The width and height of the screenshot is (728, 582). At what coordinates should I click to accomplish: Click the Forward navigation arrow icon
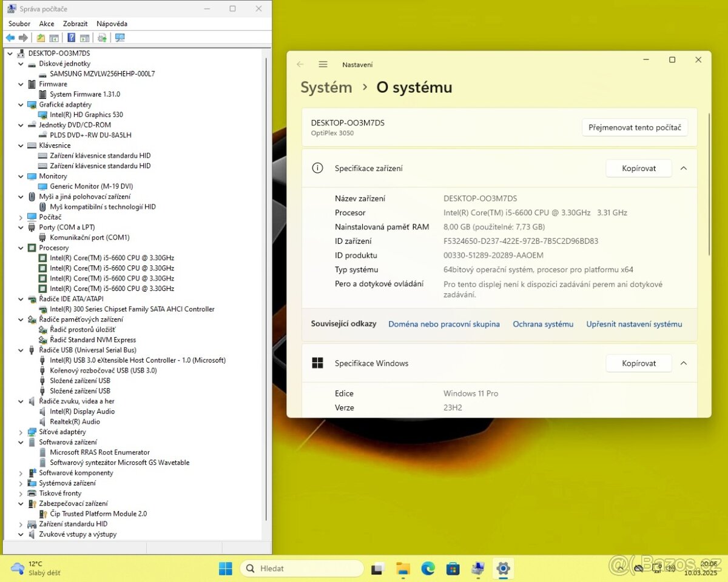point(23,37)
